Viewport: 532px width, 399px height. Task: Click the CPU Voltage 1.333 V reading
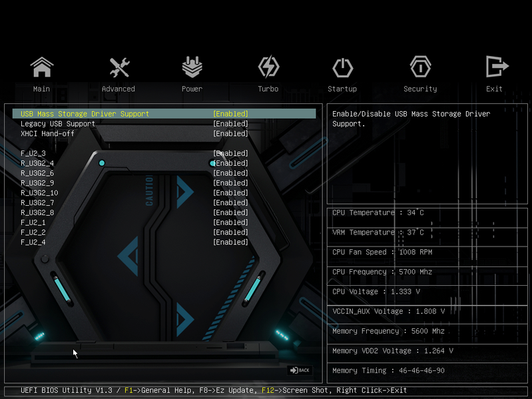(x=376, y=292)
